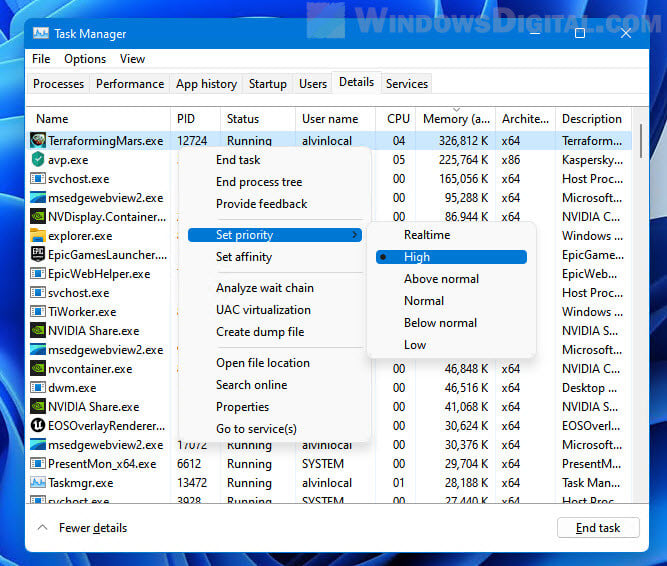Click the End task button at bottom
Screen dimensions: 667x566
[598, 528]
